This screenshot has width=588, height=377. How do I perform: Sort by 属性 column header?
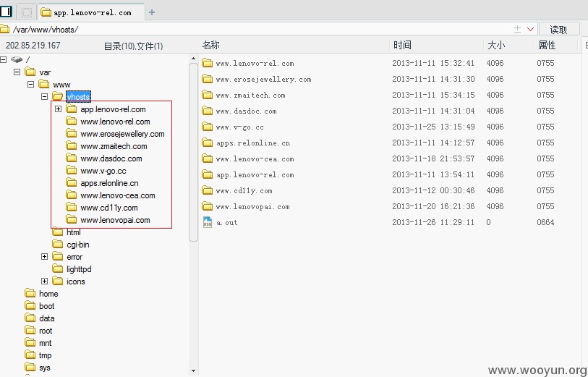547,45
